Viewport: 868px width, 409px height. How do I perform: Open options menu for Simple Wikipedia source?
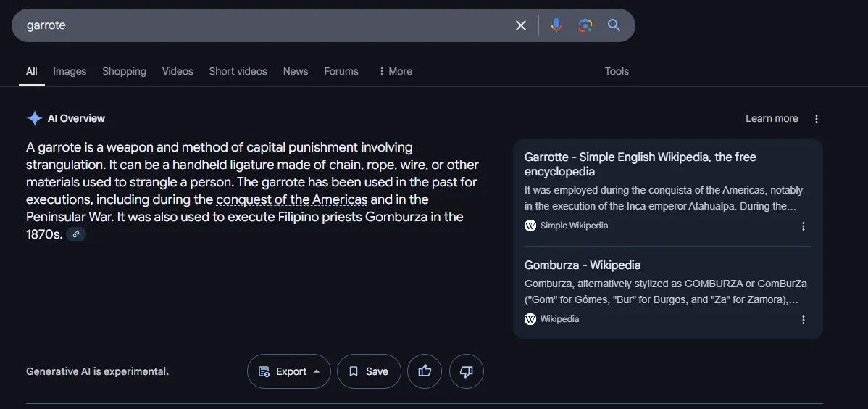[804, 226]
